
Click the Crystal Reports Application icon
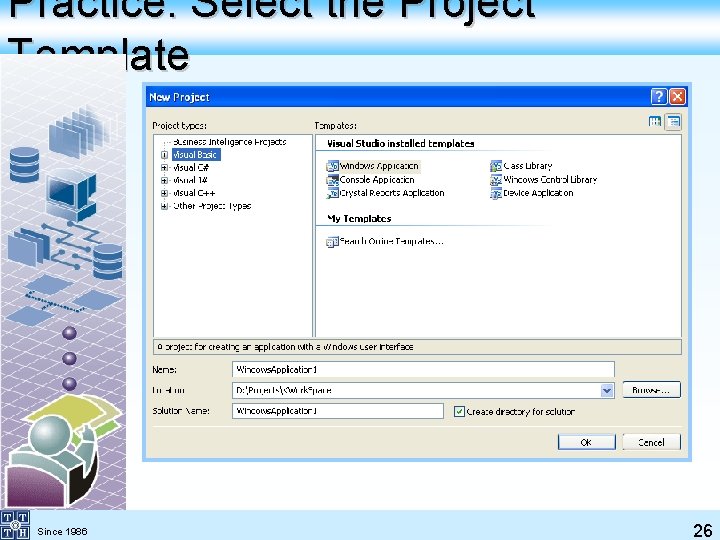coord(332,193)
